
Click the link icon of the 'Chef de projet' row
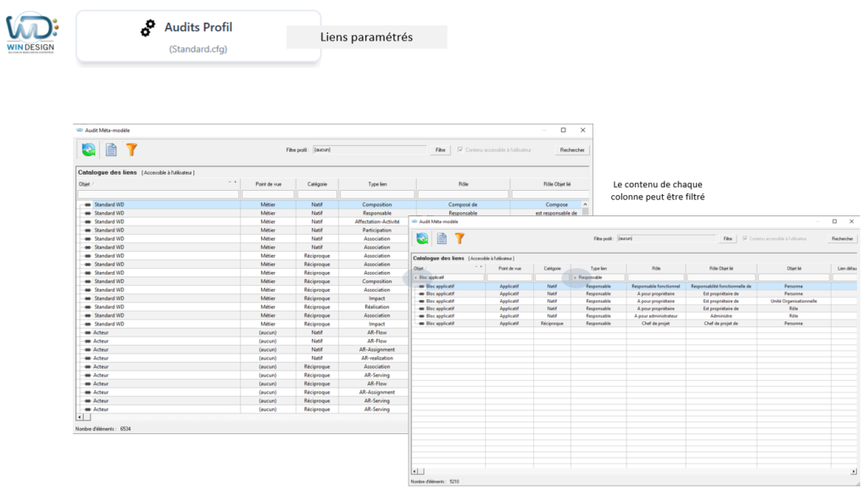click(422, 323)
